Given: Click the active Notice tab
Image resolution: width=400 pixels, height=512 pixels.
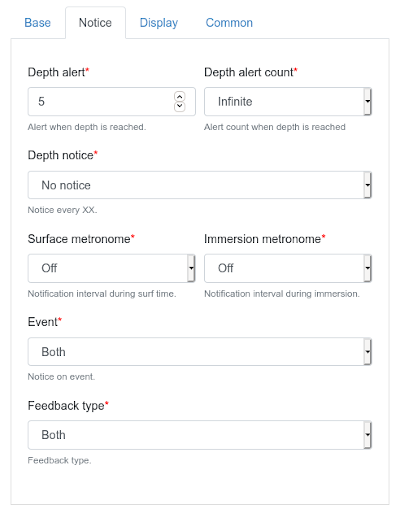Looking at the screenshot, I should (x=95, y=23).
